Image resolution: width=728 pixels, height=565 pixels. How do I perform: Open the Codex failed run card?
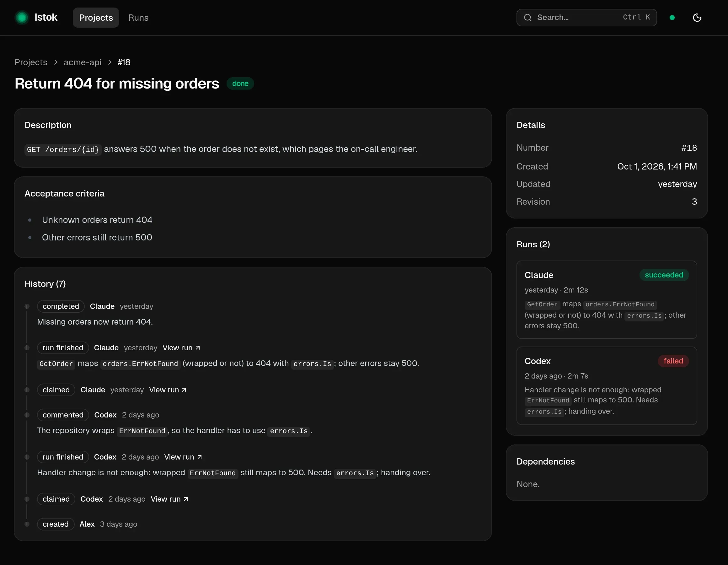pyautogui.click(x=607, y=385)
